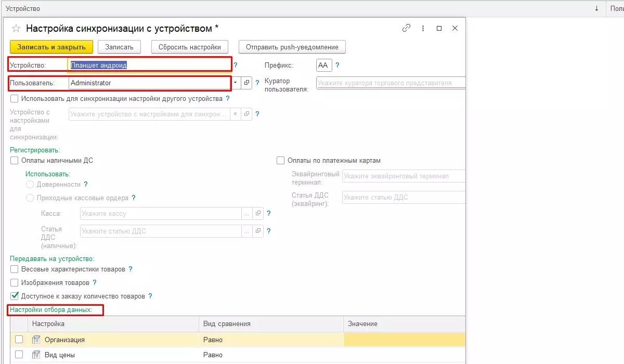Show help for Доступное к заказу количество
Viewport: 624px width, 364px height.
150,296
